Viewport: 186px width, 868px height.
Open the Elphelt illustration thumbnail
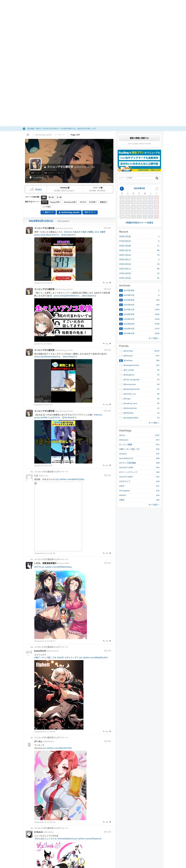59,695
